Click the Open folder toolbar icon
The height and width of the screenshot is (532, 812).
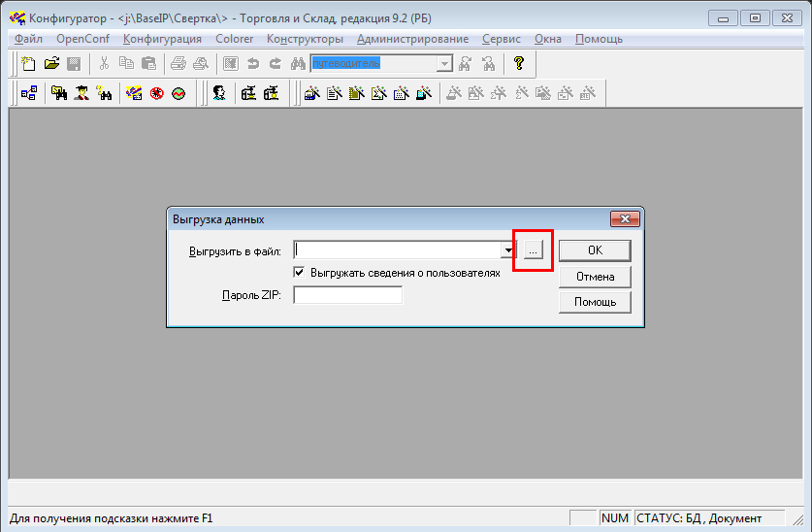click(x=51, y=64)
